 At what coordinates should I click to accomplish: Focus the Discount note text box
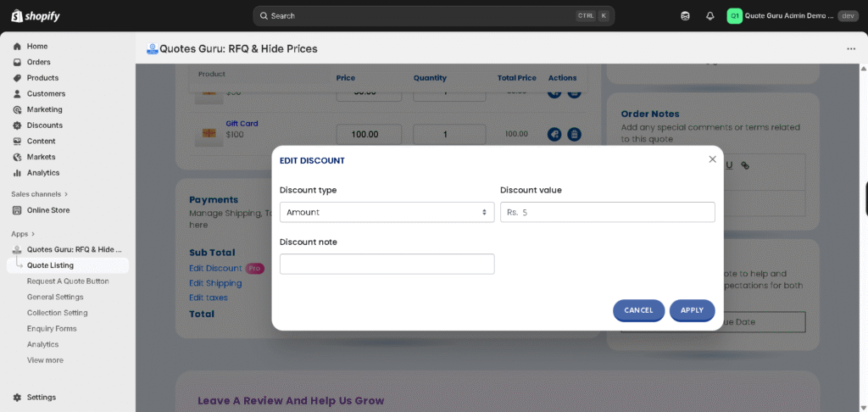[387, 264]
